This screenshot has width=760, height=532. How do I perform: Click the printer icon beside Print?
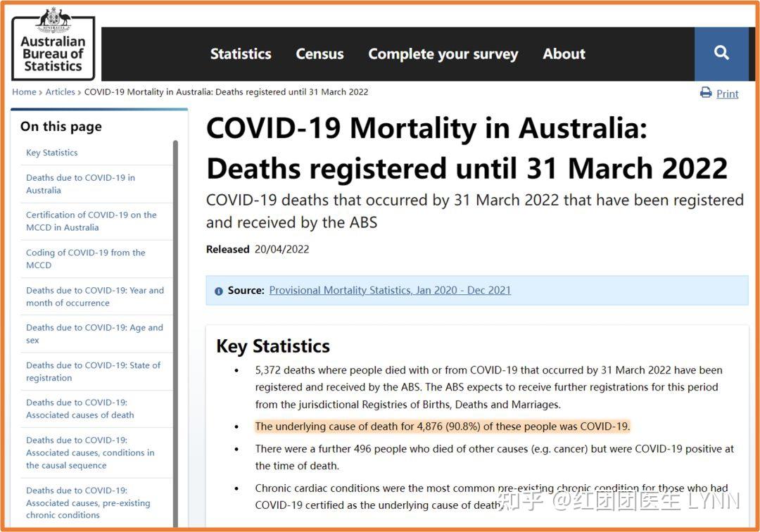tap(706, 93)
